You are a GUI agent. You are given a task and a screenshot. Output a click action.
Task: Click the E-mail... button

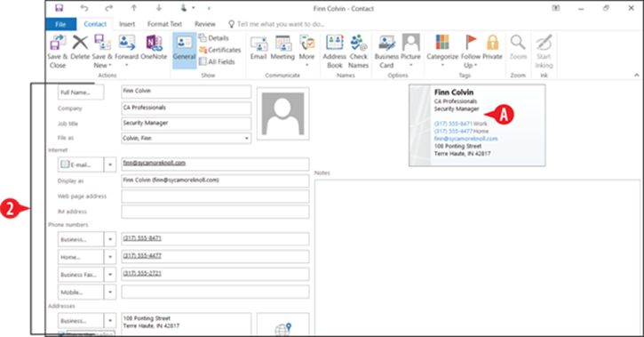81,164
